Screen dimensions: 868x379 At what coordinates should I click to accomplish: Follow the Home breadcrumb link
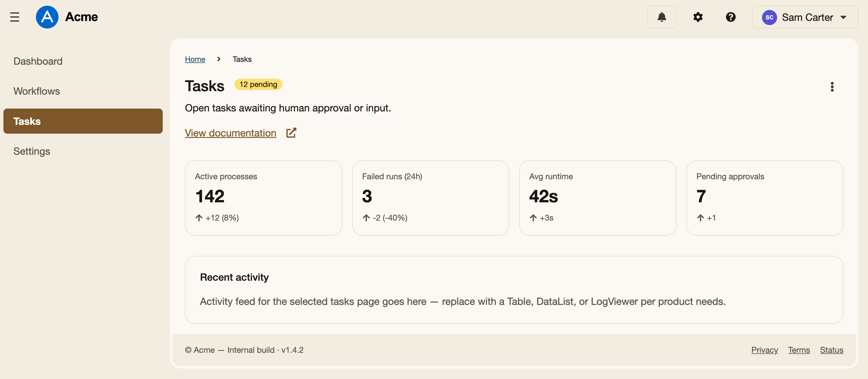pos(195,59)
